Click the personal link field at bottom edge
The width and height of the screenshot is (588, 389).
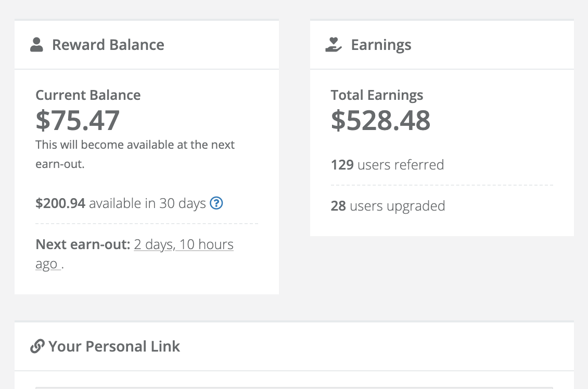point(294,387)
